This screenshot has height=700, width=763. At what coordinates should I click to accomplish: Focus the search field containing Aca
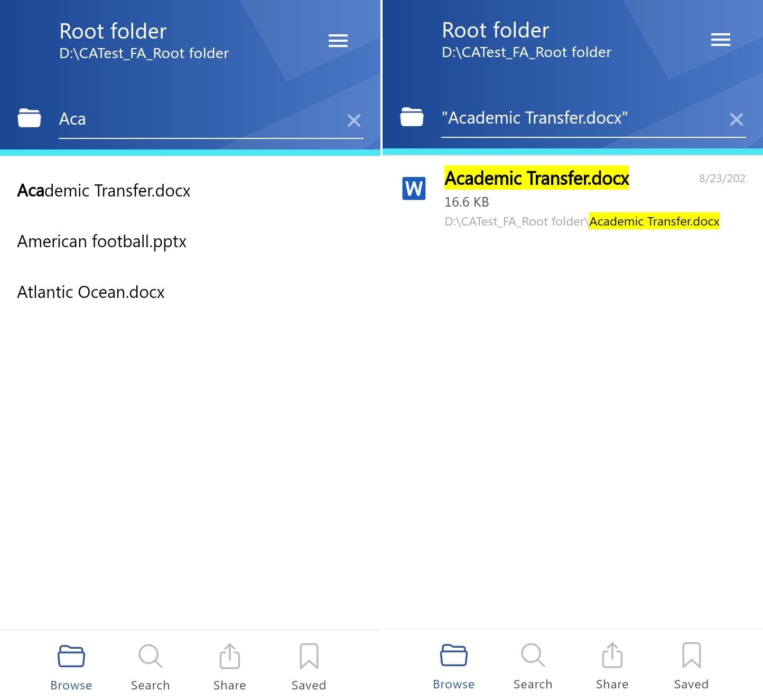pyautogui.click(x=201, y=119)
